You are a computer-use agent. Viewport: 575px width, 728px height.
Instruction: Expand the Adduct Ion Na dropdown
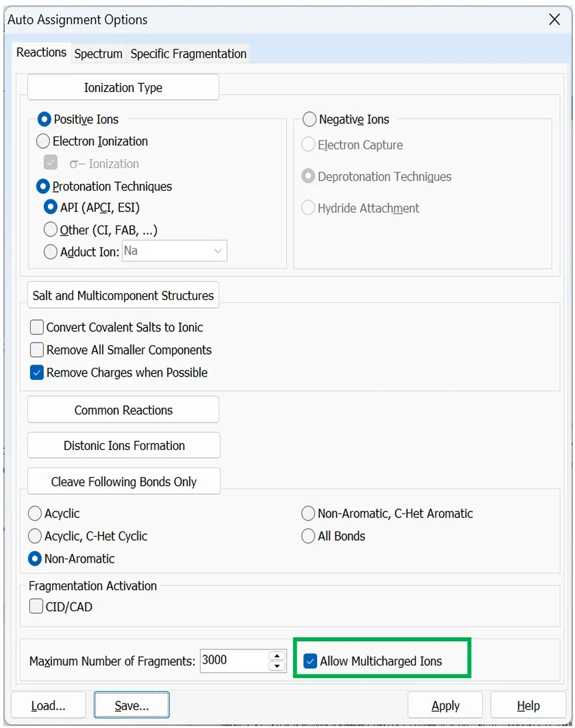[x=175, y=251]
